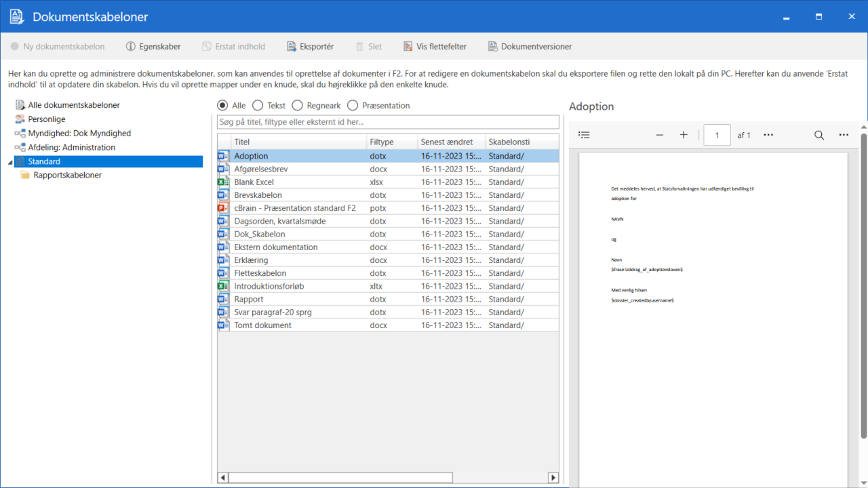Select the Erklæring template title
The height and width of the screenshot is (488, 868).
pyautogui.click(x=251, y=260)
